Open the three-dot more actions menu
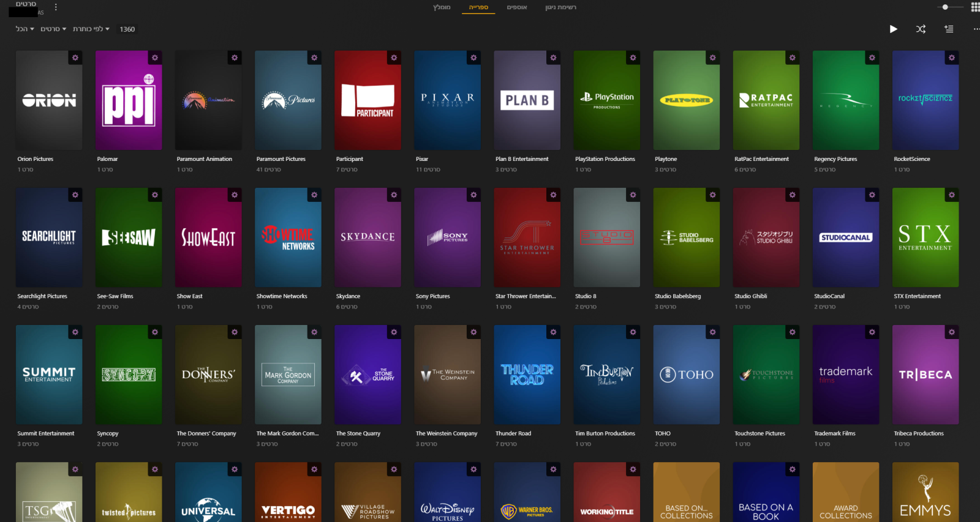This screenshot has height=522, width=980. (x=976, y=29)
